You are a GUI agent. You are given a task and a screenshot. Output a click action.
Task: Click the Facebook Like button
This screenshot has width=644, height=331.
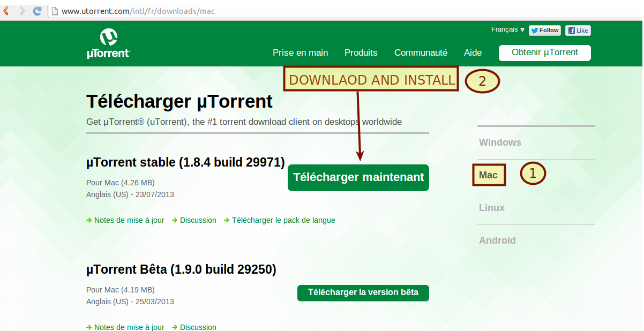578,31
